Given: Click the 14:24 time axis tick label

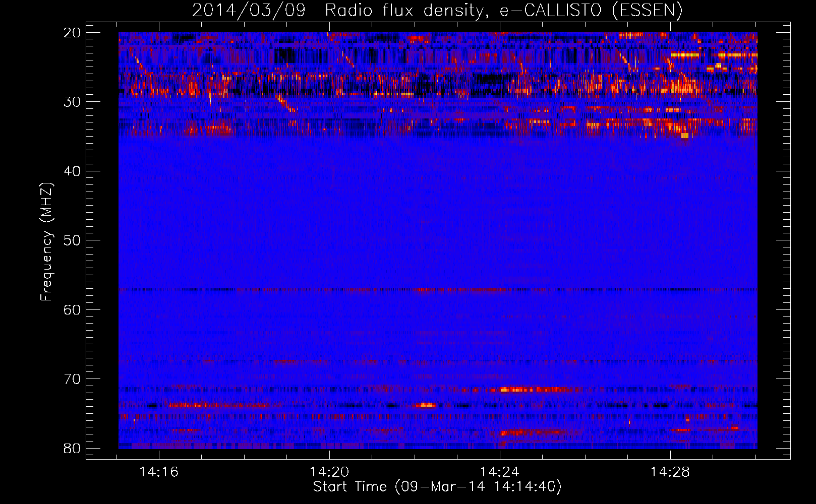Looking at the screenshot, I should pyautogui.click(x=500, y=472).
